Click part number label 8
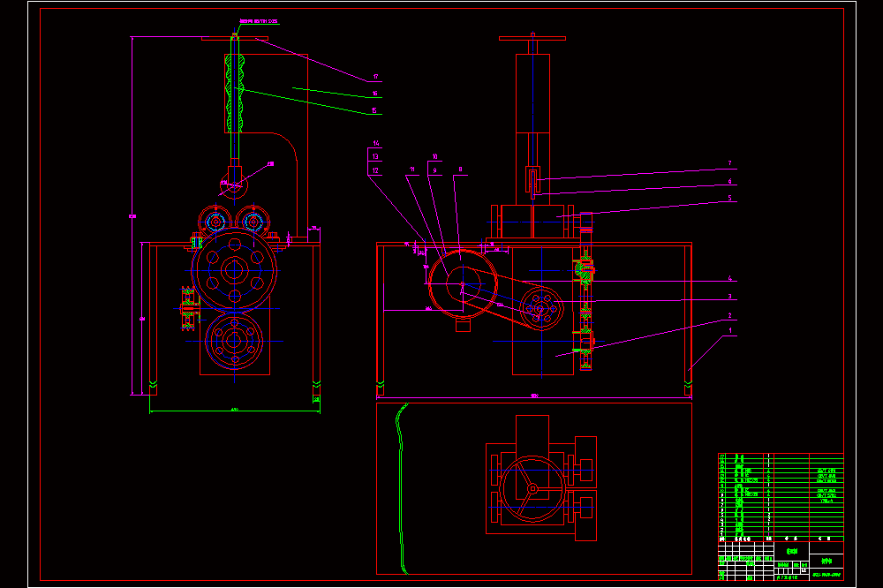This screenshot has height=588, width=883. [461, 169]
